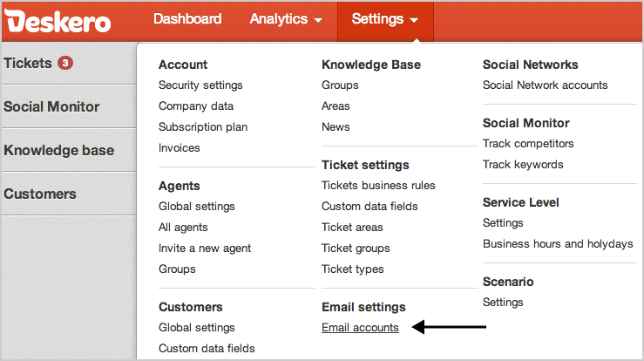The image size is (644, 361).
Task: Click the Deskero logo
Action: [58, 19]
